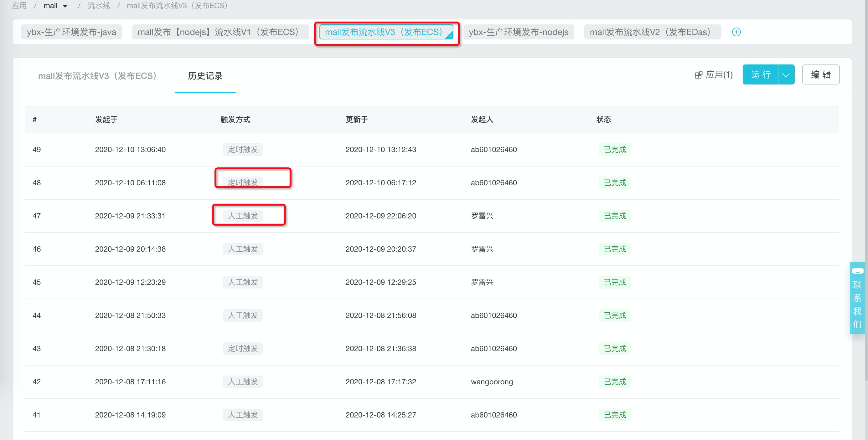Viewport: 868px width, 440px height.
Task: Click 已完成 status in row 43
Action: click(615, 348)
